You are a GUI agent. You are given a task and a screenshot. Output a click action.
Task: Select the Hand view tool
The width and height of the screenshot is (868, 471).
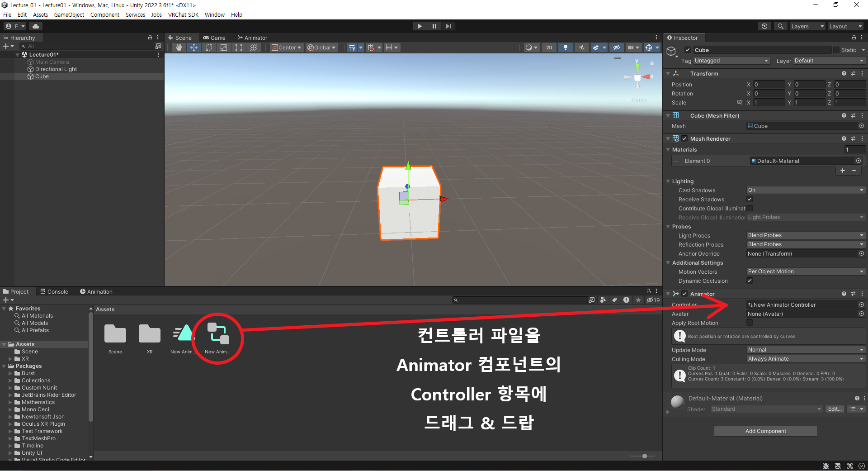click(179, 48)
